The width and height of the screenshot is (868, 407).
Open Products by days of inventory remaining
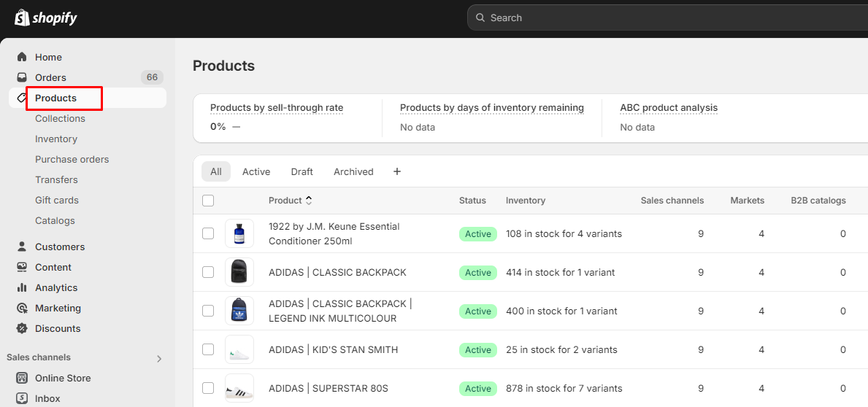pyautogui.click(x=492, y=107)
